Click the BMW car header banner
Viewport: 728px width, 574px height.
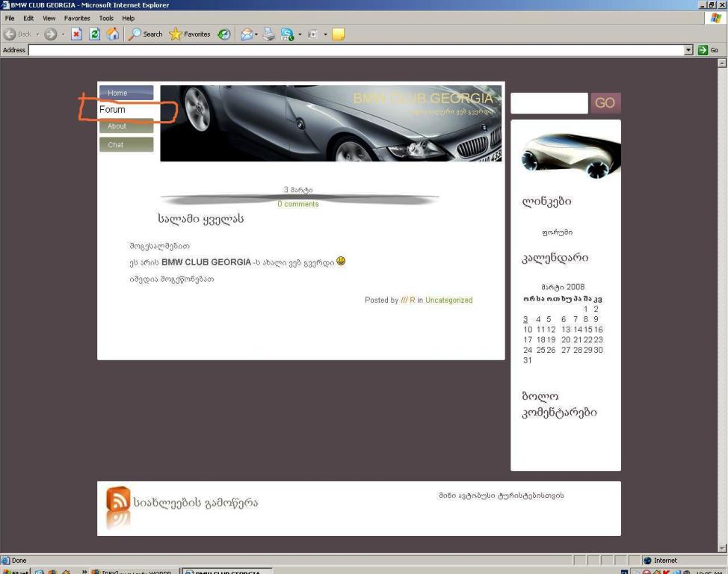coord(331,123)
